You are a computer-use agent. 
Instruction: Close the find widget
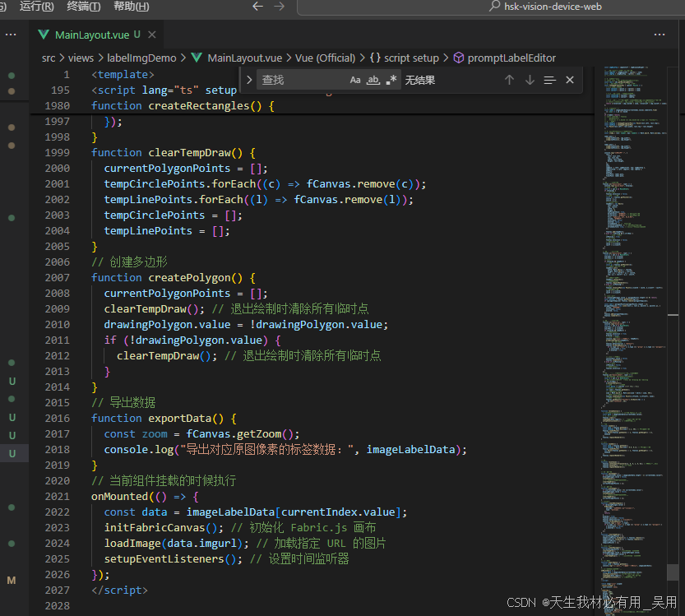tap(570, 80)
